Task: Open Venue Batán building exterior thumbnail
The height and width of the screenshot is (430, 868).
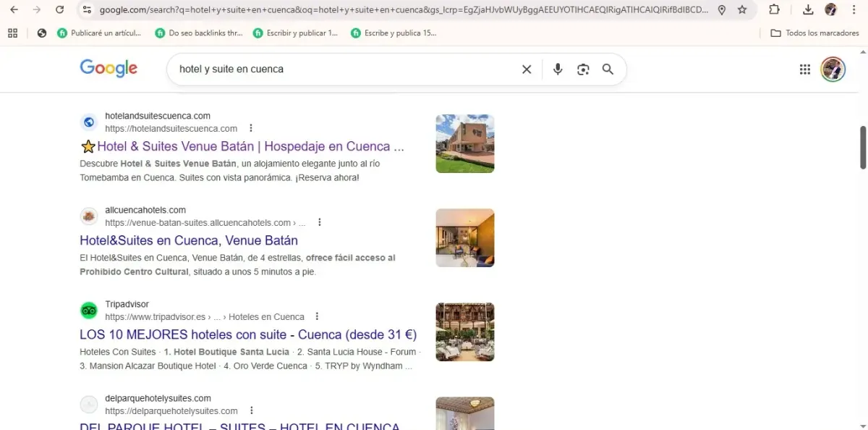Action: pos(465,143)
